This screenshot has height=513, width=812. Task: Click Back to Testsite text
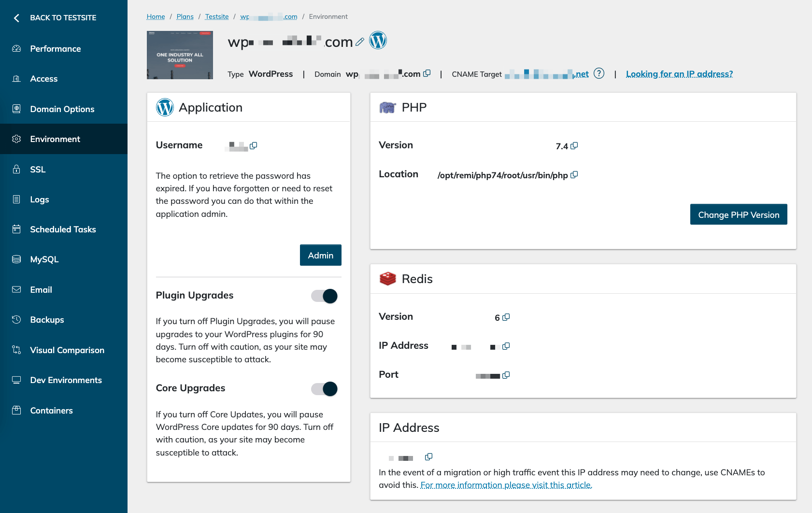63,18
